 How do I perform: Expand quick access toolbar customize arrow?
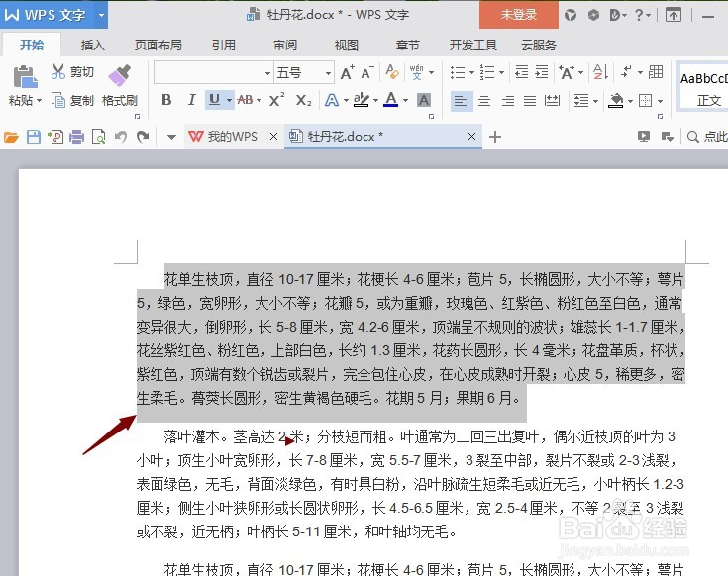(171, 137)
